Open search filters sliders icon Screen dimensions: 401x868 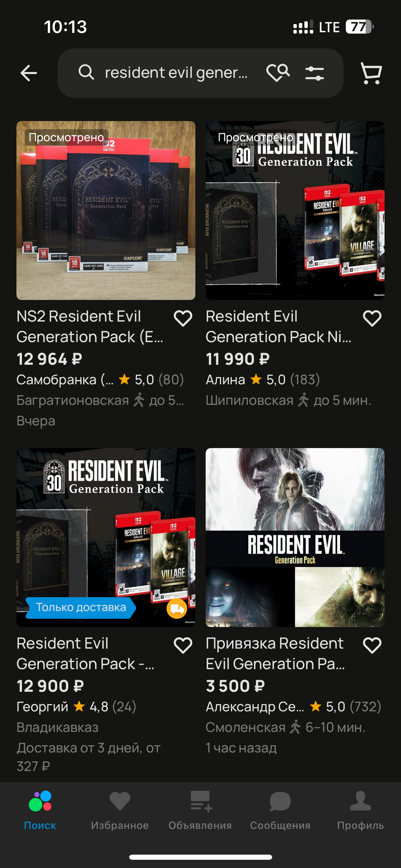tap(315, 73)
